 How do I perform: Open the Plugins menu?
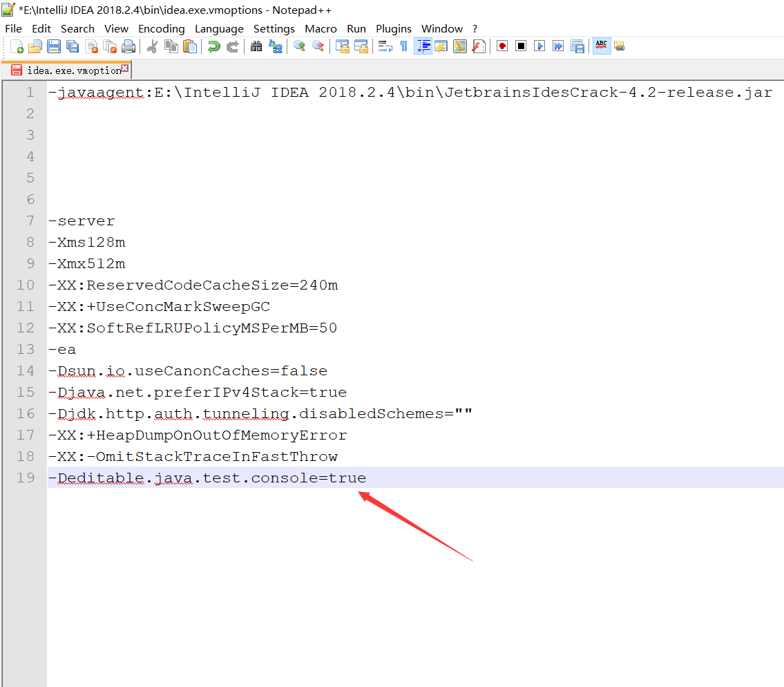394,28
